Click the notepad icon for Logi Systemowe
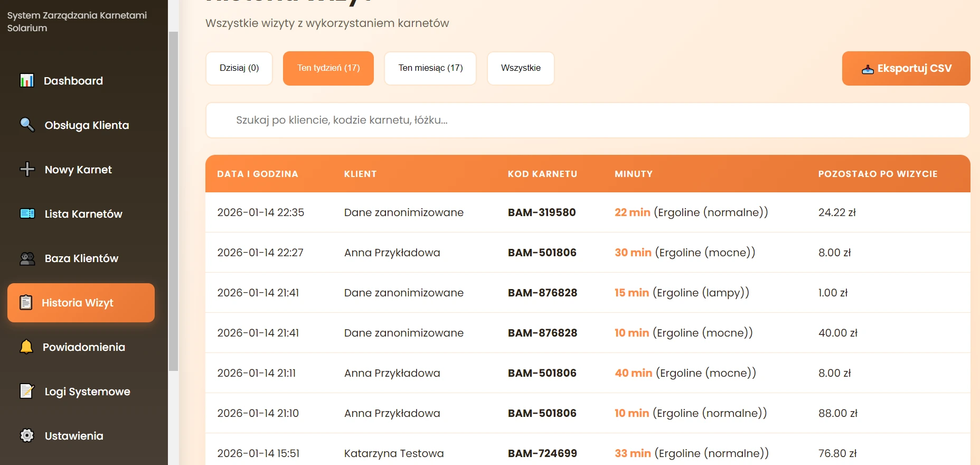The width and height of the screenshot is (980, 465). 27,391
